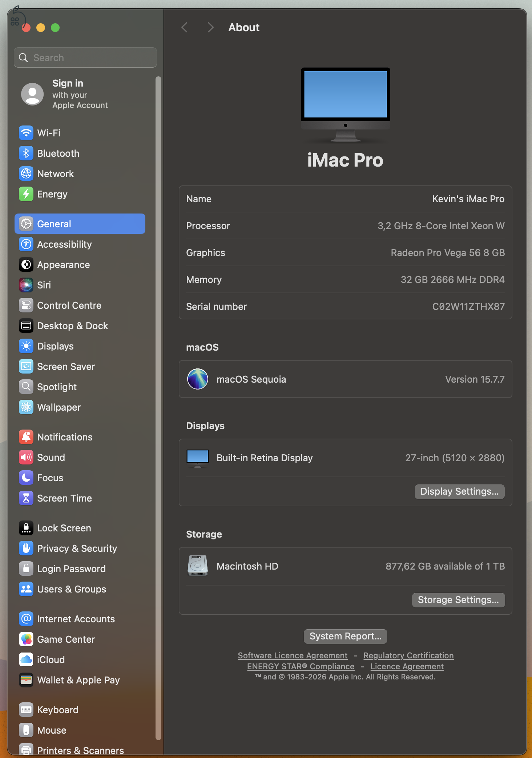Open System Report…
532x758 pixels.
click(346, 636)
